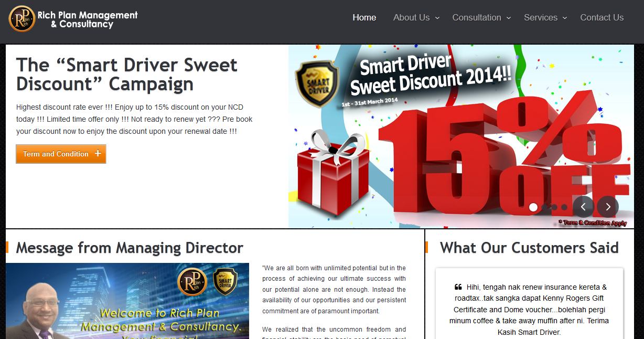Viewport: 644px width, 339px height.
Task: Click Smart Driver shield in director image
Action: [225, 281]
